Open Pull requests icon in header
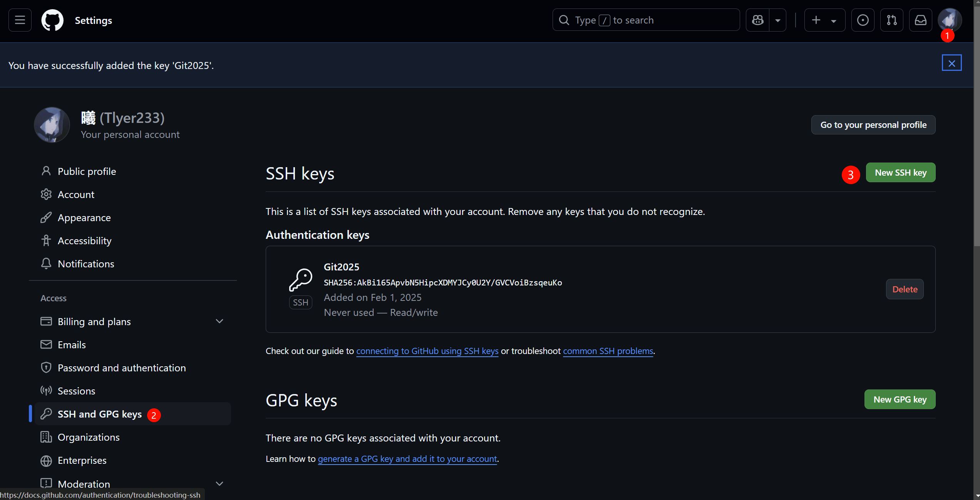 coord(891,20)
